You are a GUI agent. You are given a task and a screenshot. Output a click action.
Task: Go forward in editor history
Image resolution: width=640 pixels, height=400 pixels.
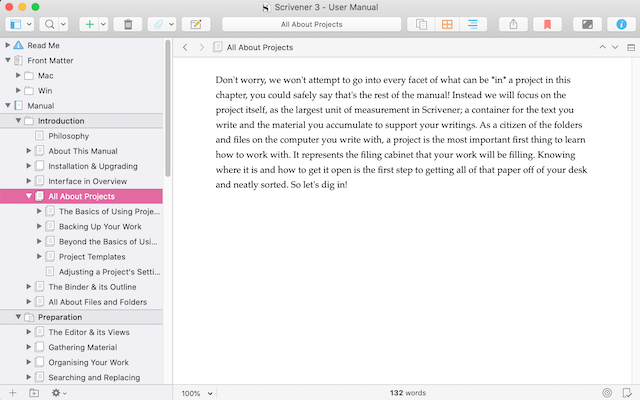202,47
